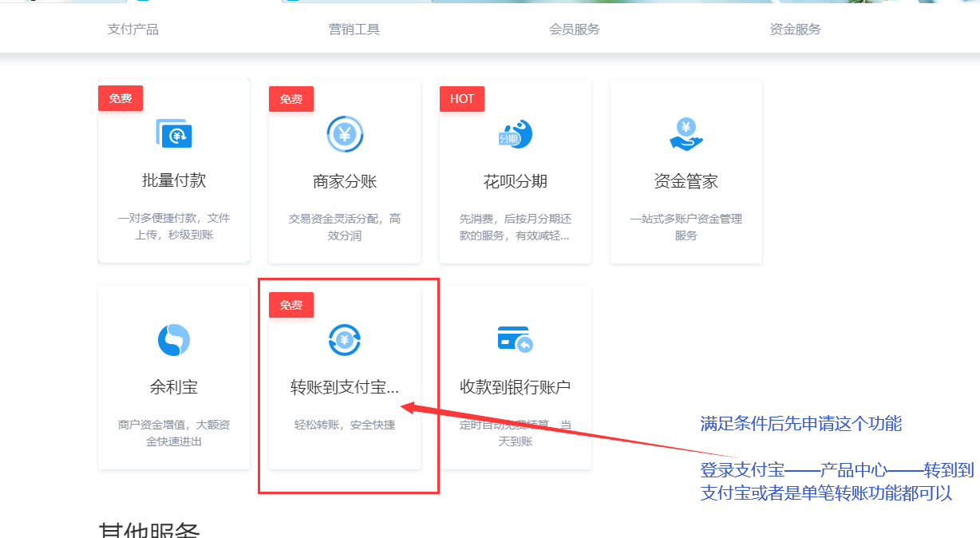The height and width of the screenshot is (538, 980).
Task: Click the 批量付款 wallet icon
Action: coord(174,134)
